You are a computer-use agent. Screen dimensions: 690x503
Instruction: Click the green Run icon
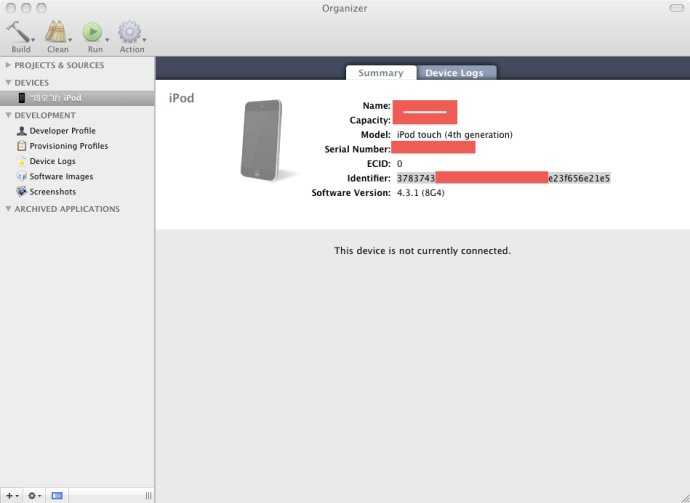[92, 32]
